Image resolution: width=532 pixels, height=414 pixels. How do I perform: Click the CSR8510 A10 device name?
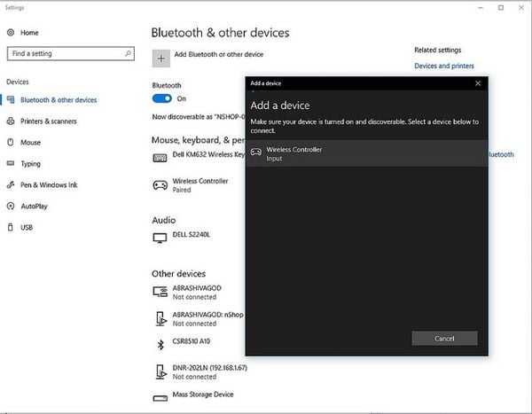pyautogui.click(x=192, y=341)
